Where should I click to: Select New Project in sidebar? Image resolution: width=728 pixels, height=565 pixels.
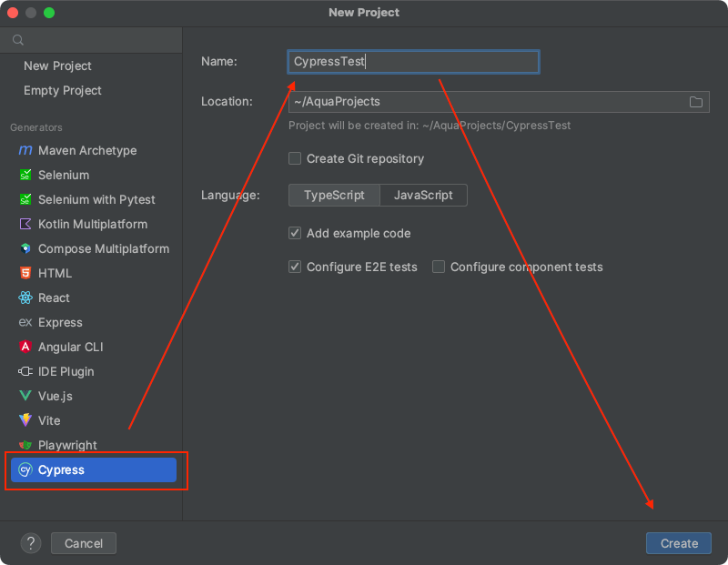(57, 66)
